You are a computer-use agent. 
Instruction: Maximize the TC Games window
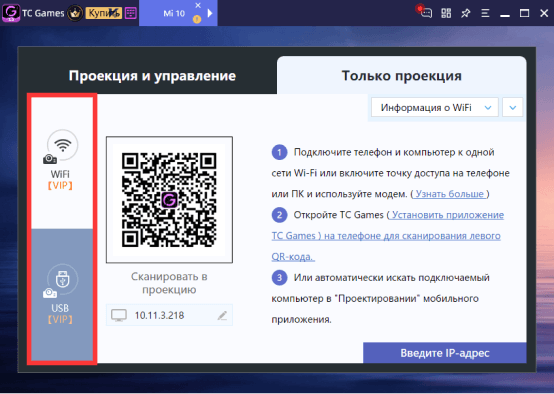(524, 13)
